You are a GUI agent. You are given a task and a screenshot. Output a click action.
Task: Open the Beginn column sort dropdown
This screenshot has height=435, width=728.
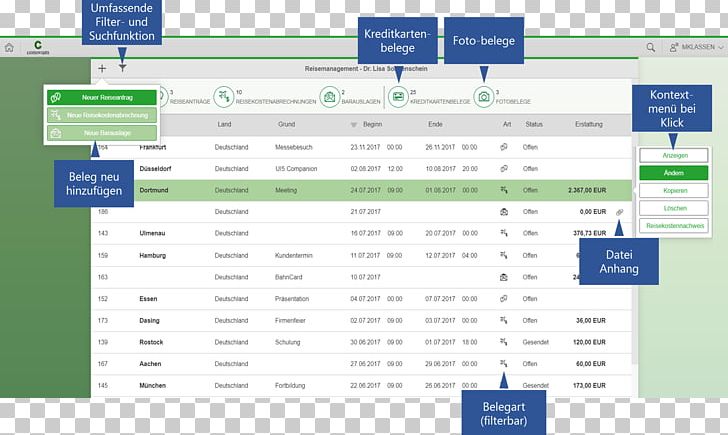click(353, 125)
